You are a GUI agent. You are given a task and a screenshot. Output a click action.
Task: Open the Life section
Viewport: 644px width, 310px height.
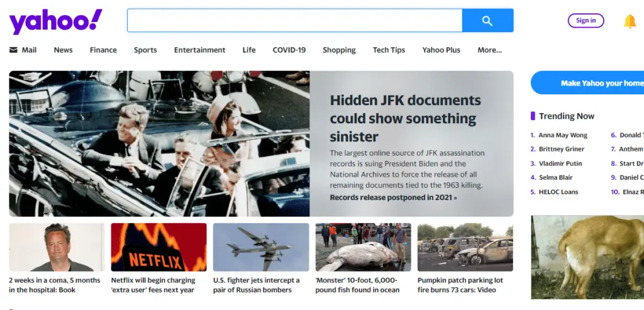tap(249, 50)
